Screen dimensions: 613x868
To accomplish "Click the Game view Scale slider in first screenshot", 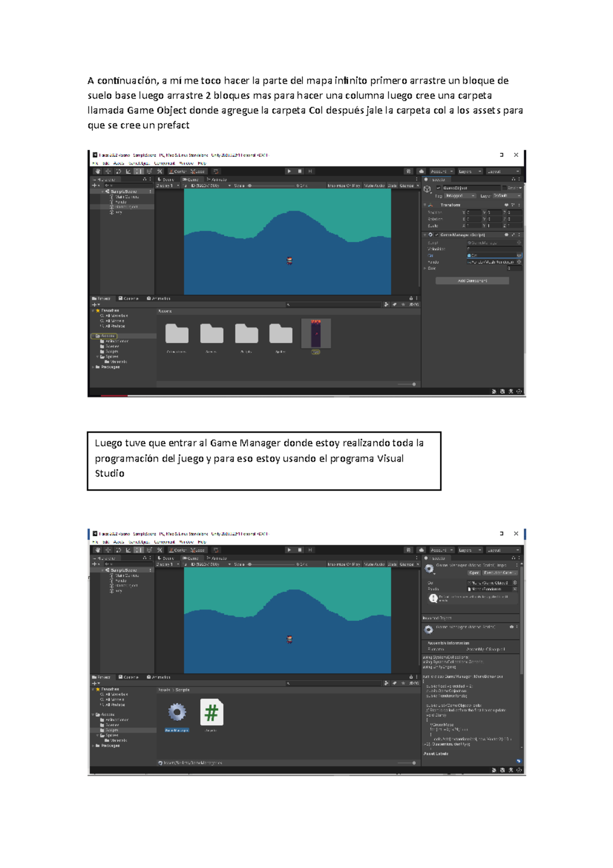I will (x=250, y=186).
